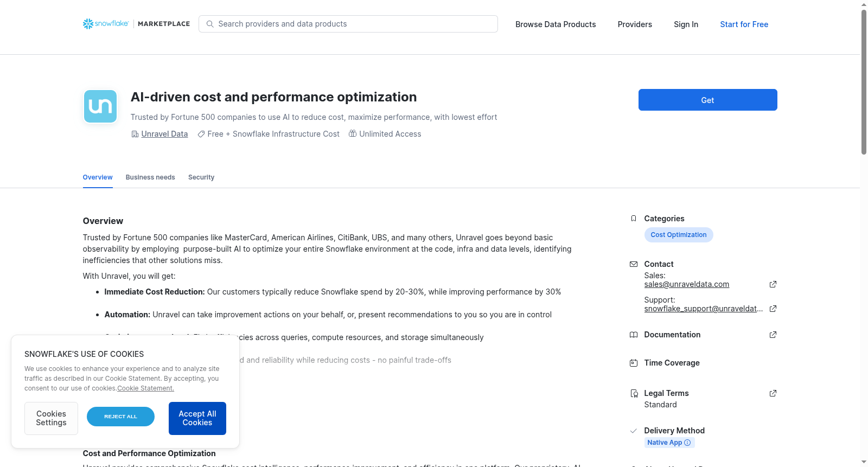Click Documentation external link icon
Screen dimensions: 868x467
click(x=773, y=335)
